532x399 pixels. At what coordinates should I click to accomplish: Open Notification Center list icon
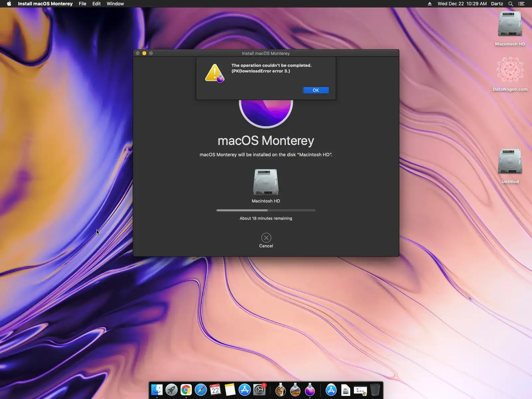(521, 4)
